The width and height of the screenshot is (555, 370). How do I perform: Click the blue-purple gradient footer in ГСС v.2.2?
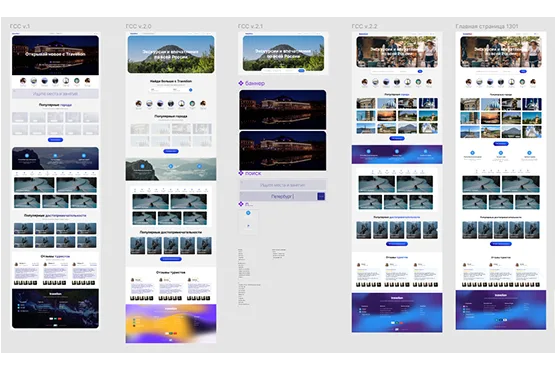397,313
